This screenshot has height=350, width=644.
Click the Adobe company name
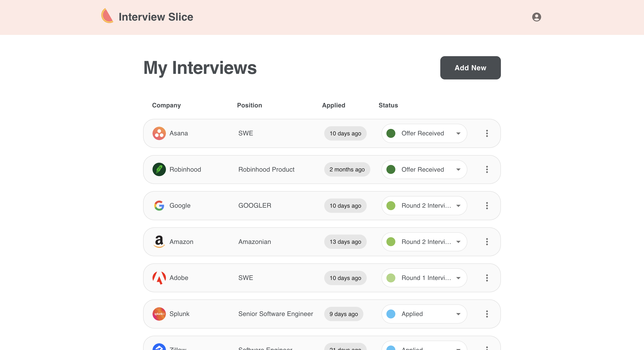pyautogui.click(x=179, y=278)
